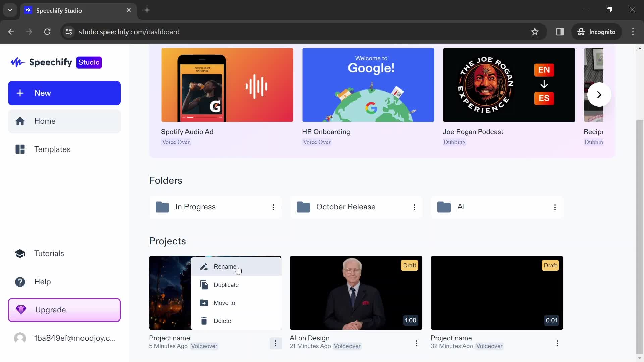This screenshot has width=644, height=362.
Task: Click the 1:00 duration label
Action: pyautogui.click(x=410, y=321)
